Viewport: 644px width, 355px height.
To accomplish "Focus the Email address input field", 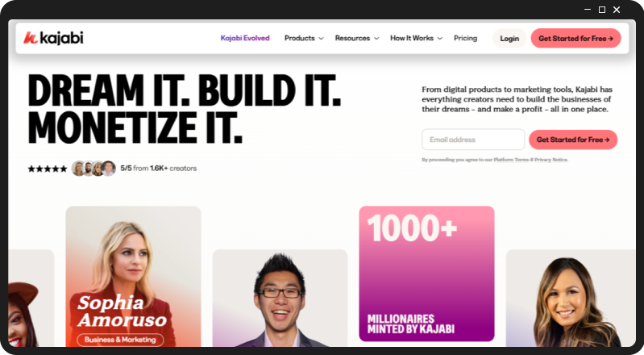I will tap(473, 140).
